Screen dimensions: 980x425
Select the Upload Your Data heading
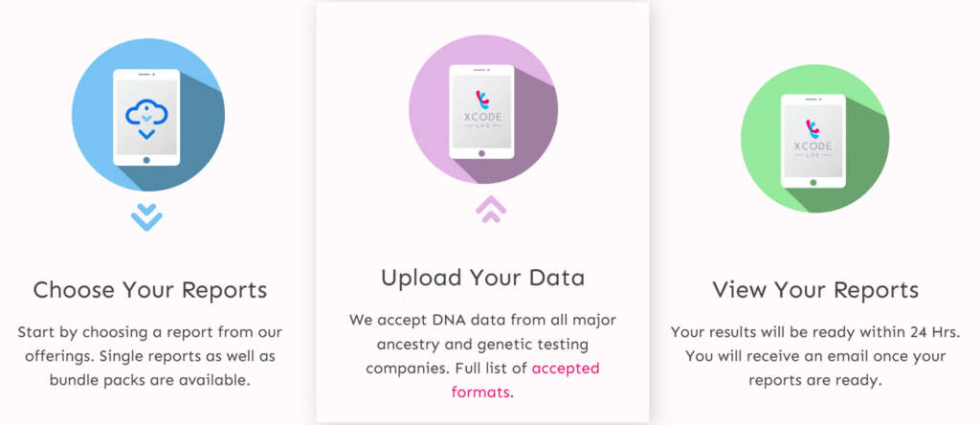coord(483,278)
